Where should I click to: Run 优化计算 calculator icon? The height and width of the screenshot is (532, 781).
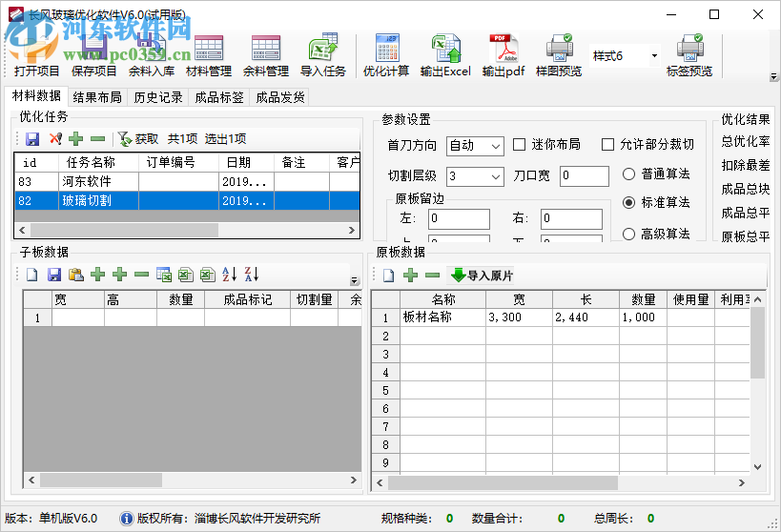[x=386, y=48]
